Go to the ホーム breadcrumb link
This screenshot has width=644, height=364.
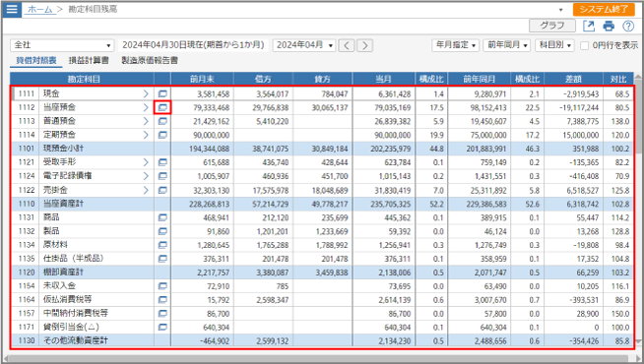click(39, 10)
